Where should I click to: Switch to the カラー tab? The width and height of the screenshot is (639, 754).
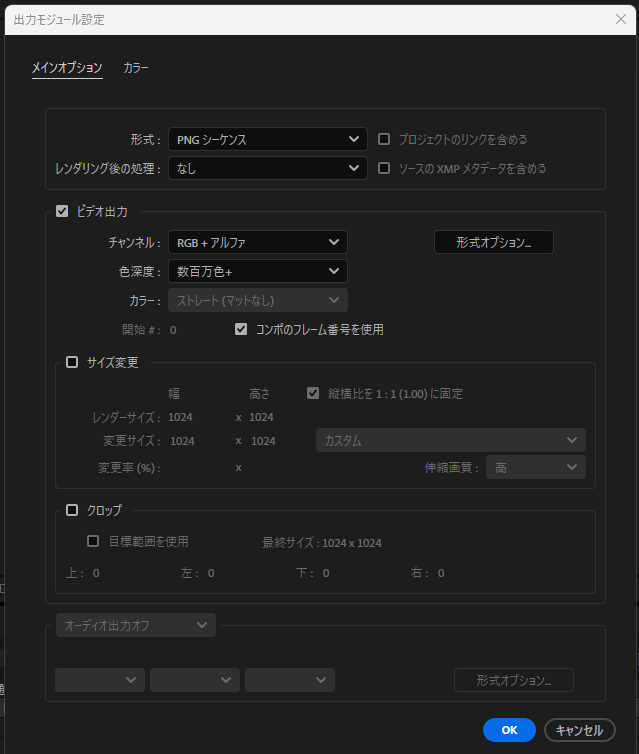pyautogui.click(x=136, y=68)
